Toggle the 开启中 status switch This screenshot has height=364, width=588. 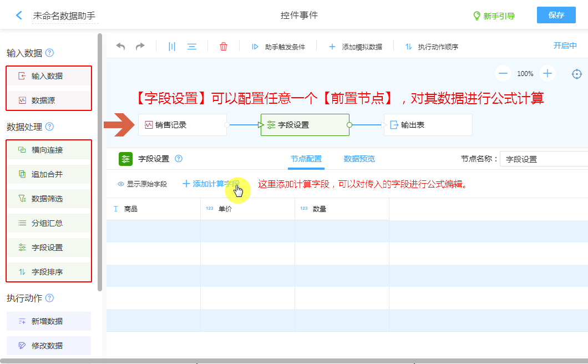565,46
